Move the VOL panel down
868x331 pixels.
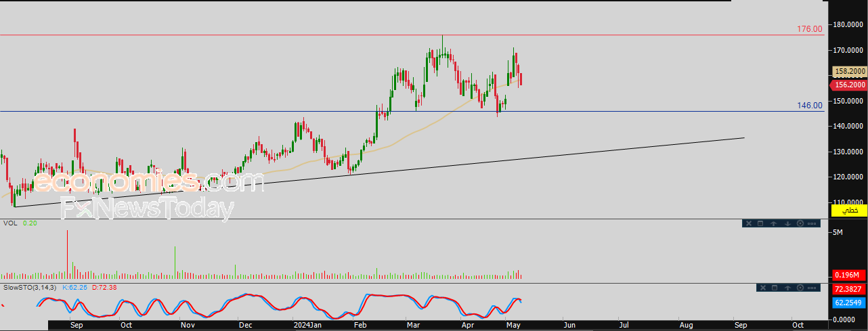coord(787,223)
